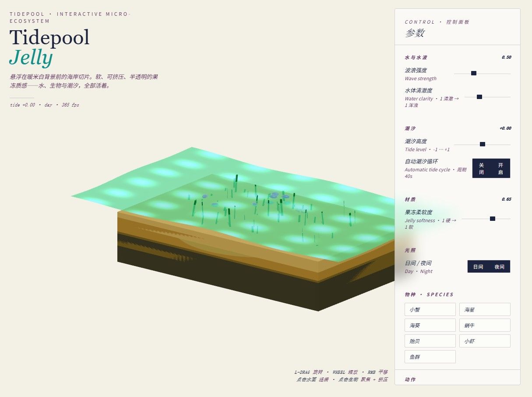Select the 小虾 species button
The height and width of the screenshot is (397, 532).
(485, 341)
